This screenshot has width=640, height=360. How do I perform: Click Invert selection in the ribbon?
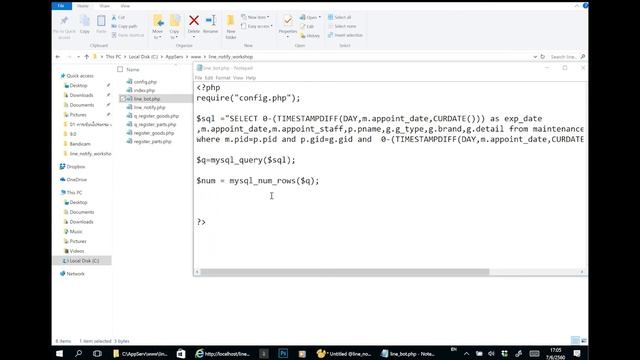click(345, 35)
